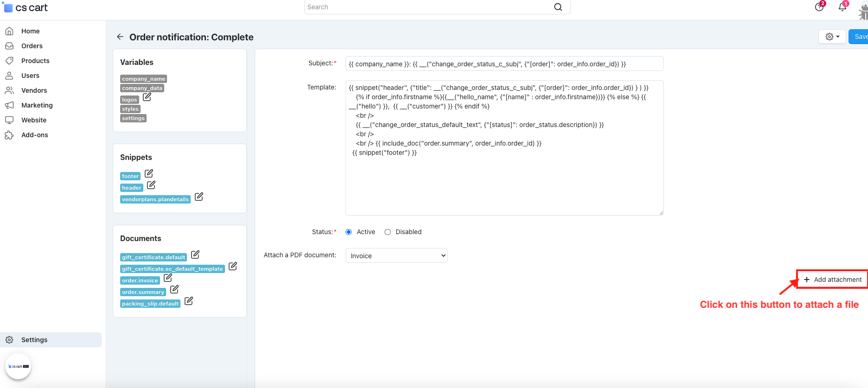This screenshot has width=868, height=388.
Task: Insert the header snippet tag
Action: [132, 188]
